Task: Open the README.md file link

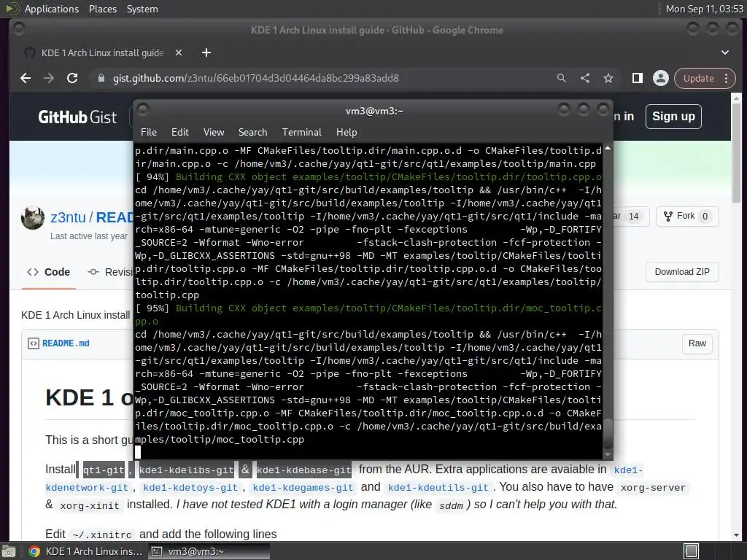Action: click(66, 343)
